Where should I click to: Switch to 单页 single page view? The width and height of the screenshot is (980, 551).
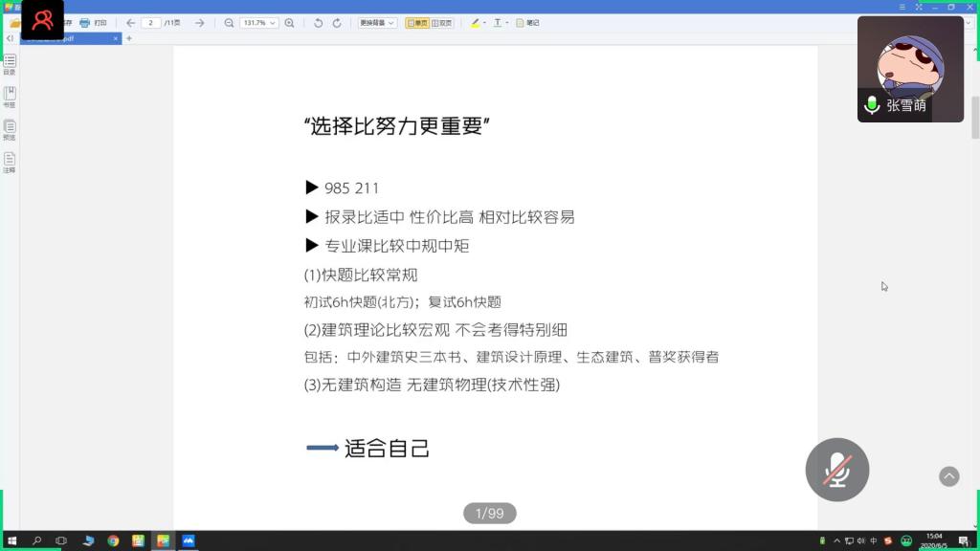(417, 22)
